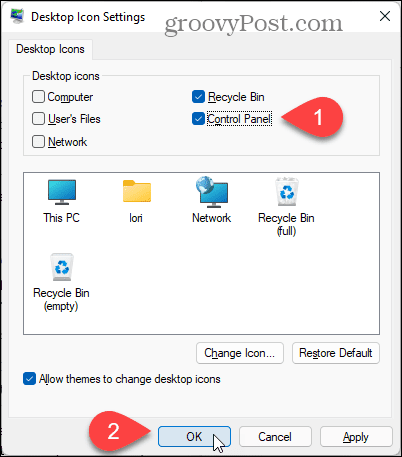Click the Cancel button

coord(275,436)
